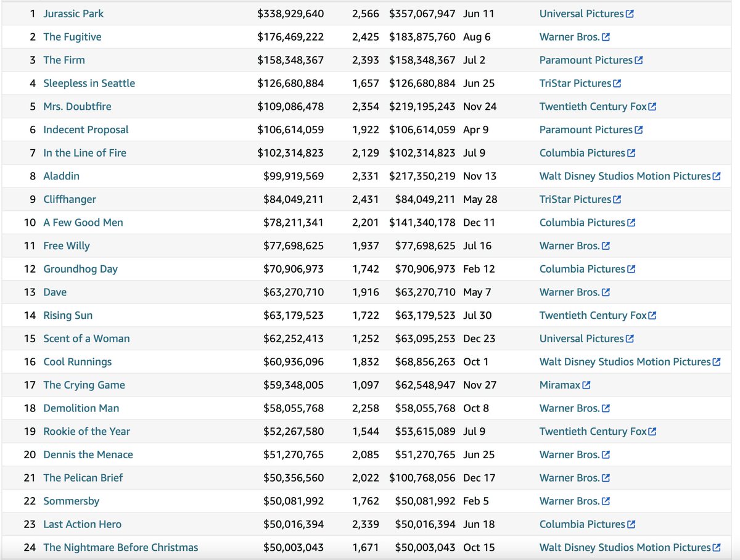Open Sommersby movie link

pyautogui.click(x=71, y=501)
